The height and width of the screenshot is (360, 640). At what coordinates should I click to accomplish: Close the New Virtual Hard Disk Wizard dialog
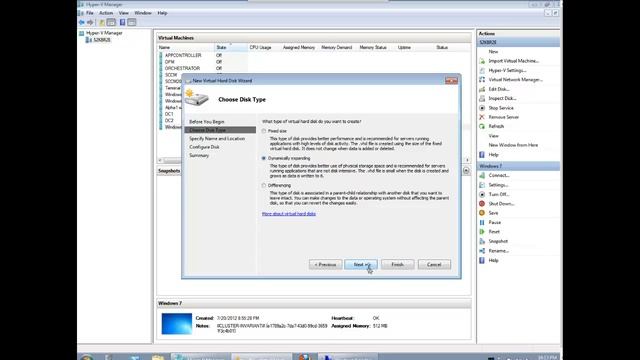(451, 81)
